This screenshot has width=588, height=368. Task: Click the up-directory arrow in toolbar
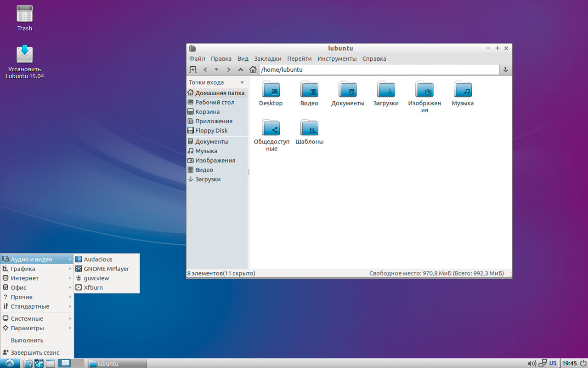tap(240, 69)
